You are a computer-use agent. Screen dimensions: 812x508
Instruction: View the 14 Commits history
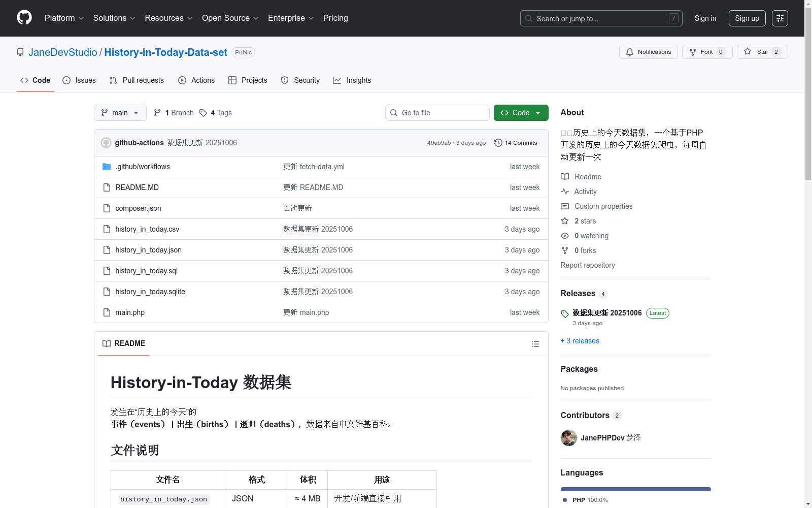point(516,143)
